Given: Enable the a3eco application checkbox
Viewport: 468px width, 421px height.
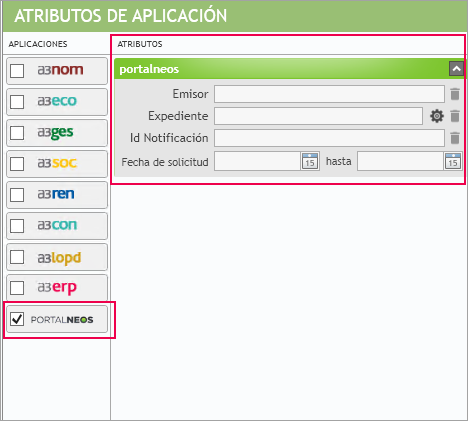Looking at the screenshot, I should [17, 102].
